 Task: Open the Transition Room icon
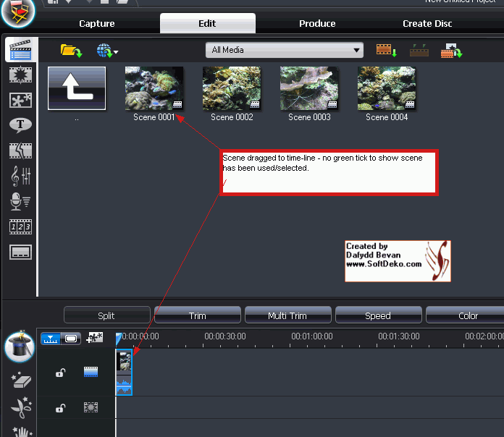pyautogui.click(x=20, y=150)
